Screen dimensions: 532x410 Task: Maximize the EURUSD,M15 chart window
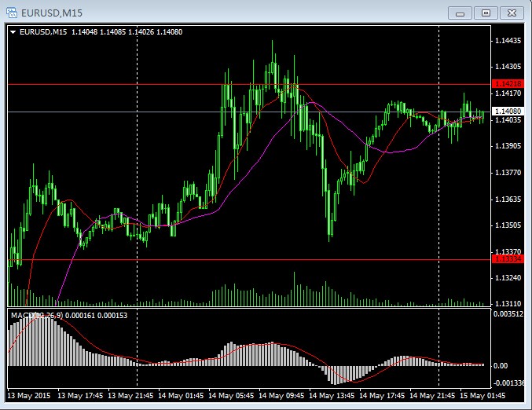click(x=486, y=13)
